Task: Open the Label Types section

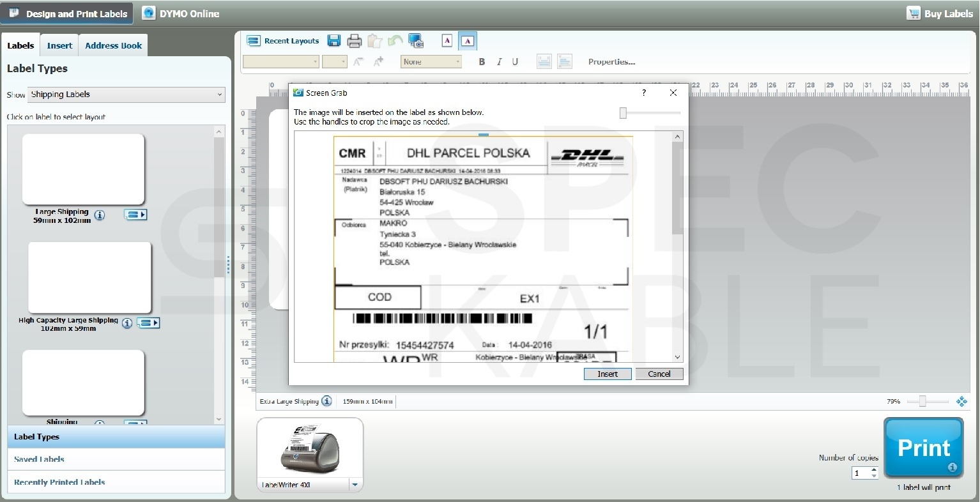Action: (116, 437)
